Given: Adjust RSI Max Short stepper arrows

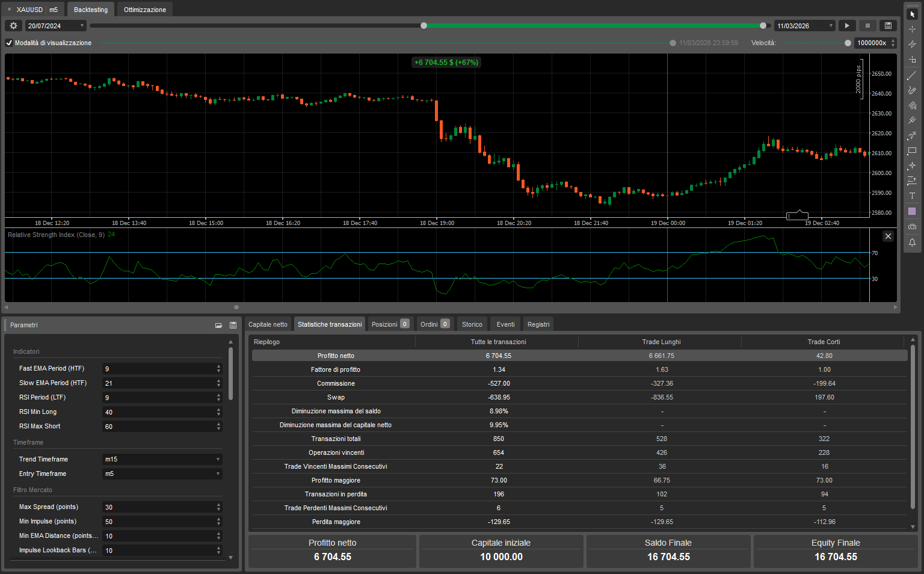Looking at the screenshot, I should click(x=218, y=426).
